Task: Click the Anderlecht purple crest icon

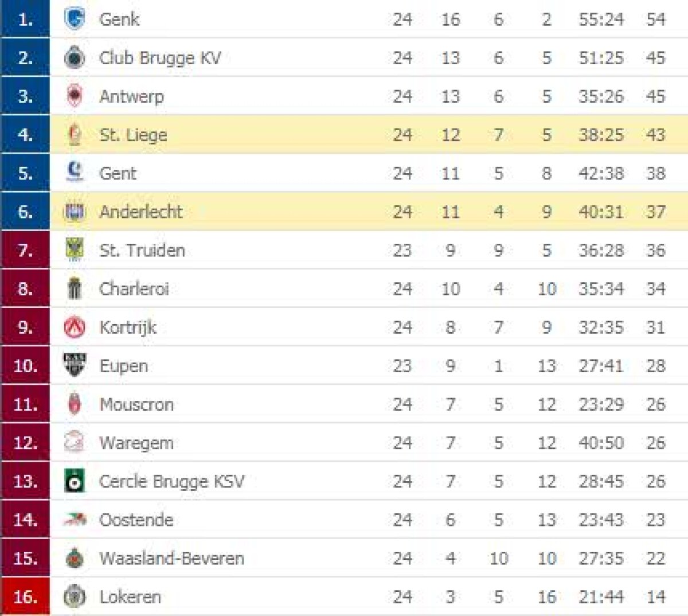Action: [75, 212]
